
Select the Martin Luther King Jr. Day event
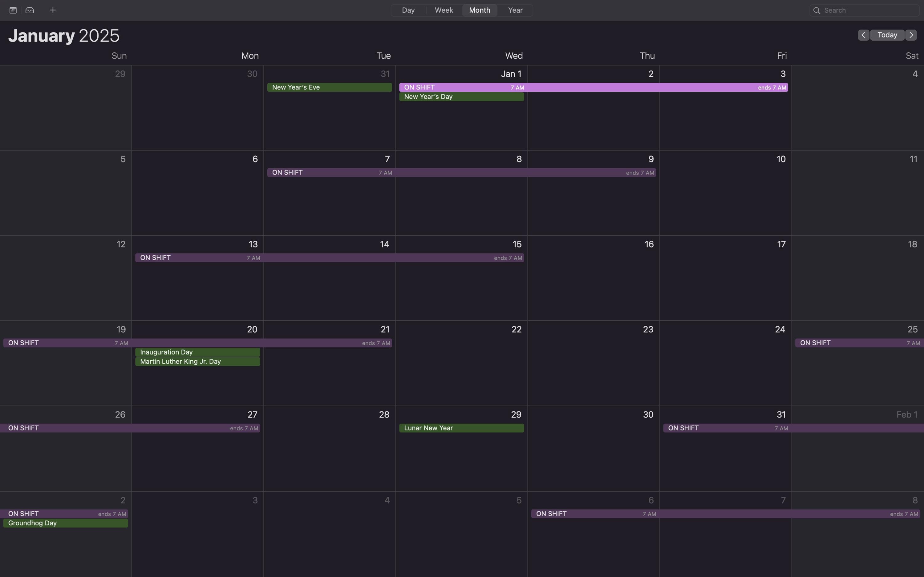pos(197,361)
